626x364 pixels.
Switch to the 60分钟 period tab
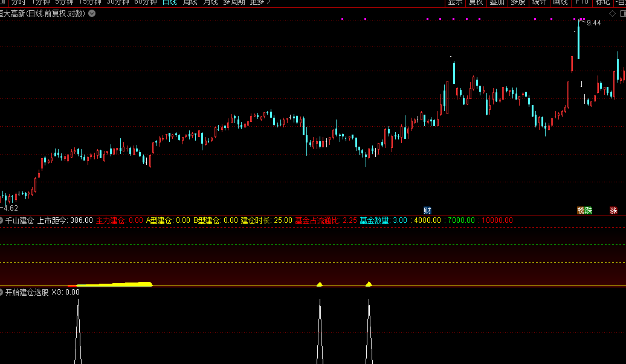coord(145,2)
